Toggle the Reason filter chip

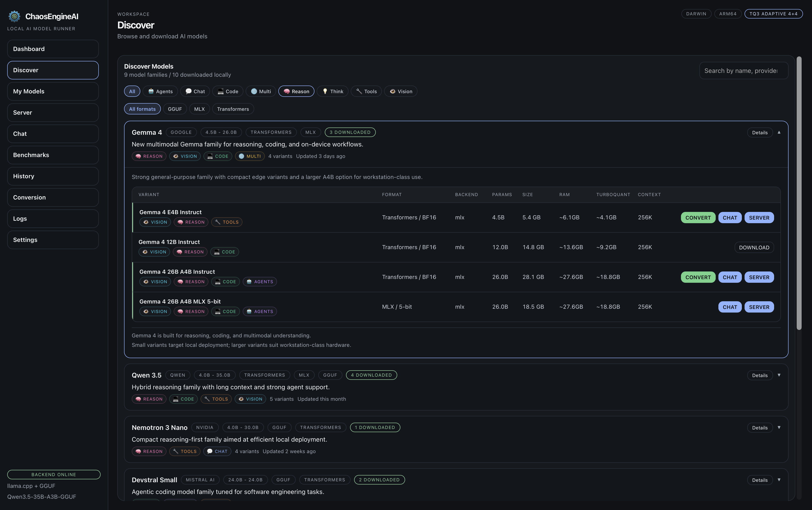[x=296, y=91]
